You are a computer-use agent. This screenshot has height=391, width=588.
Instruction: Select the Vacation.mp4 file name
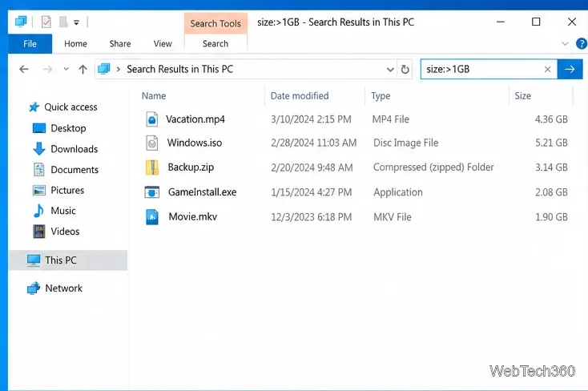(x=195, y=119)
